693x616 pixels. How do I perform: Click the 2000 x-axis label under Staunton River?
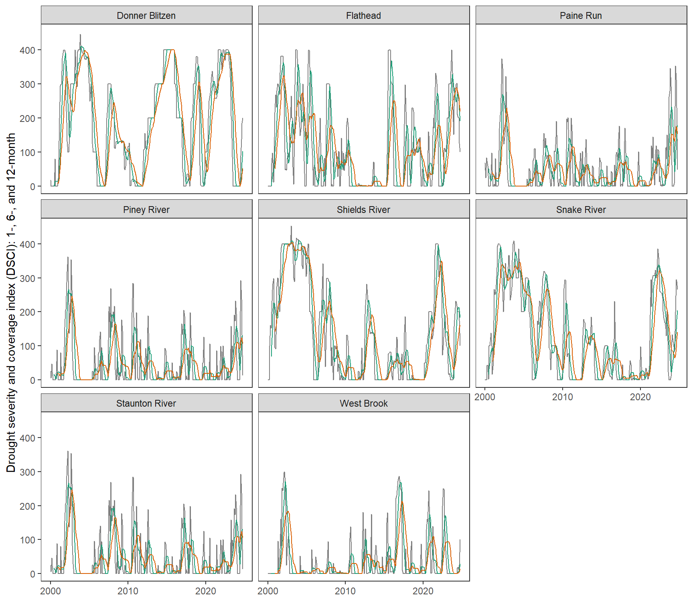51,591
